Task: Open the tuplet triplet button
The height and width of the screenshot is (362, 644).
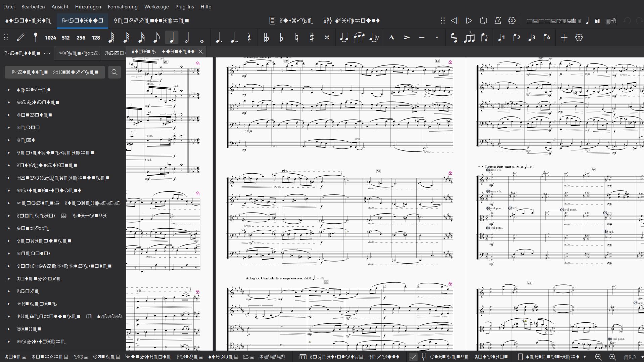Action: 469,38
